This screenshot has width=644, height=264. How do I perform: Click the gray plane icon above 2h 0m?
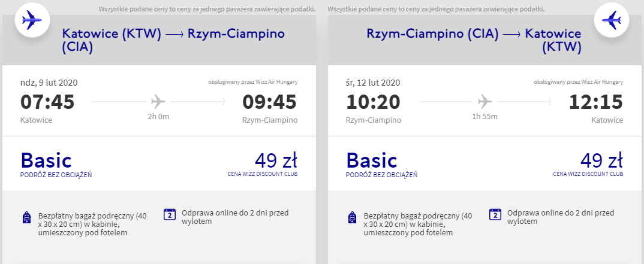click(158, 101)
